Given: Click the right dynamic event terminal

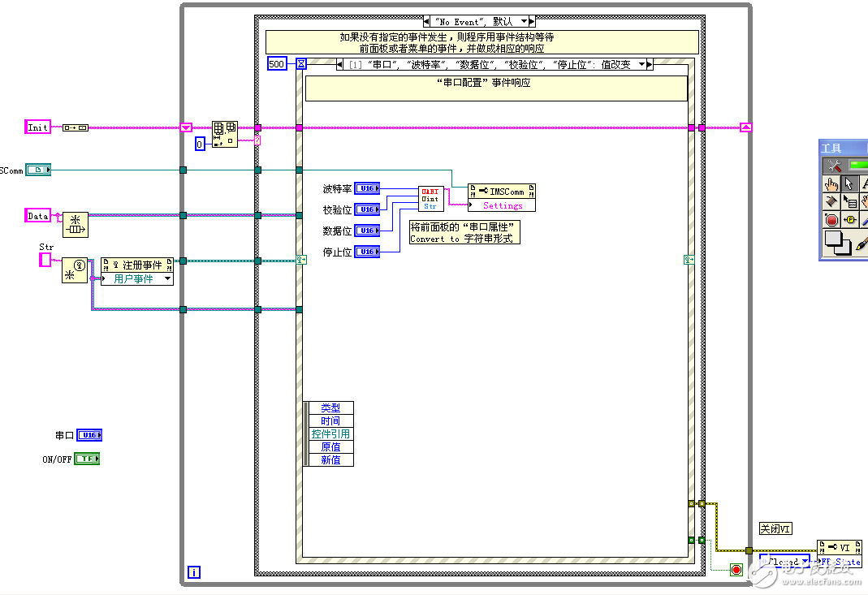Looking at the screenshot, I should point(689,260).
